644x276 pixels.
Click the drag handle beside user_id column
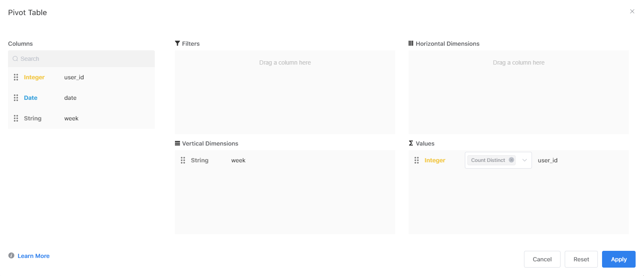pos(16,77)
